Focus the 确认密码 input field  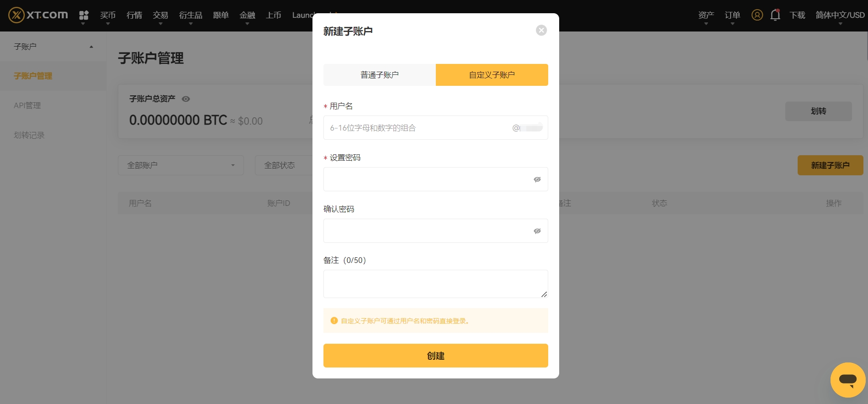(x=436, y=231)
